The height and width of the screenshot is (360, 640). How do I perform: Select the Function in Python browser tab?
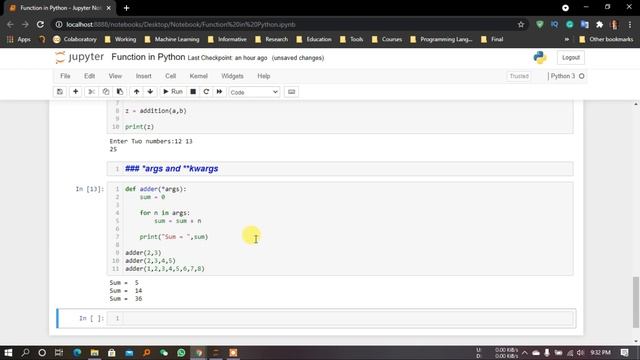(x=60, y=8)
